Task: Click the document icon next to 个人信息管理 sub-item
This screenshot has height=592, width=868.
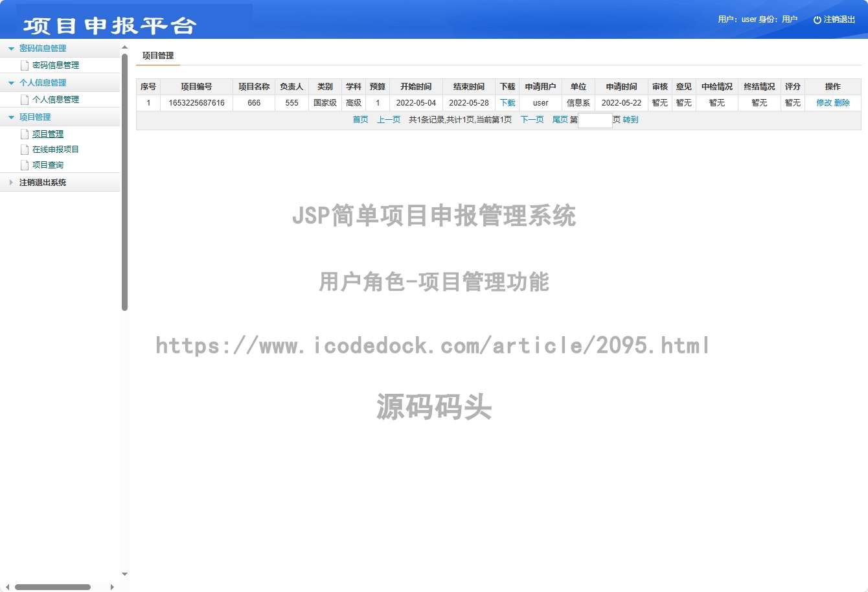Action: (25, 99)
